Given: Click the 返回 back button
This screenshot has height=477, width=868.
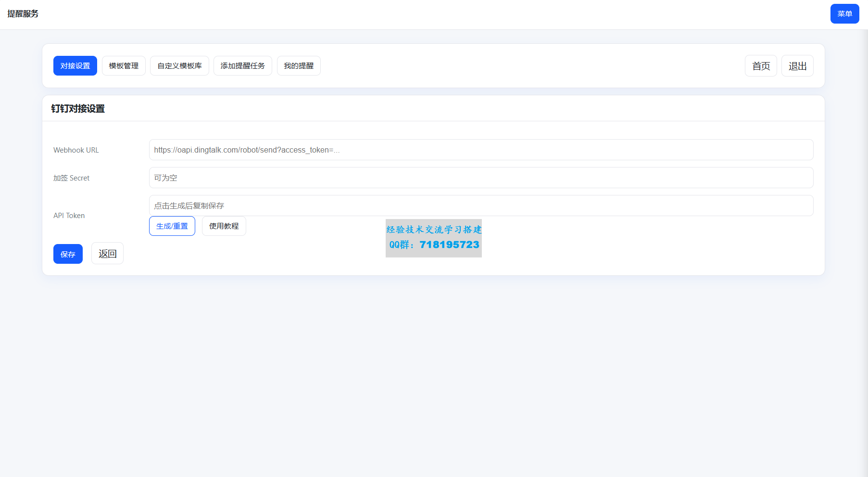Looking at the screenshot, I should [107, 254].
